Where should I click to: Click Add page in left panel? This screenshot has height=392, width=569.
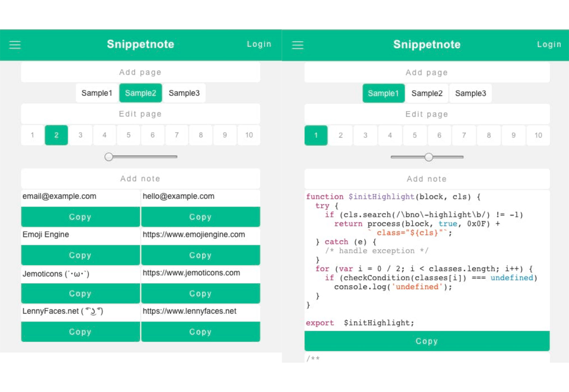coord(140,72)
